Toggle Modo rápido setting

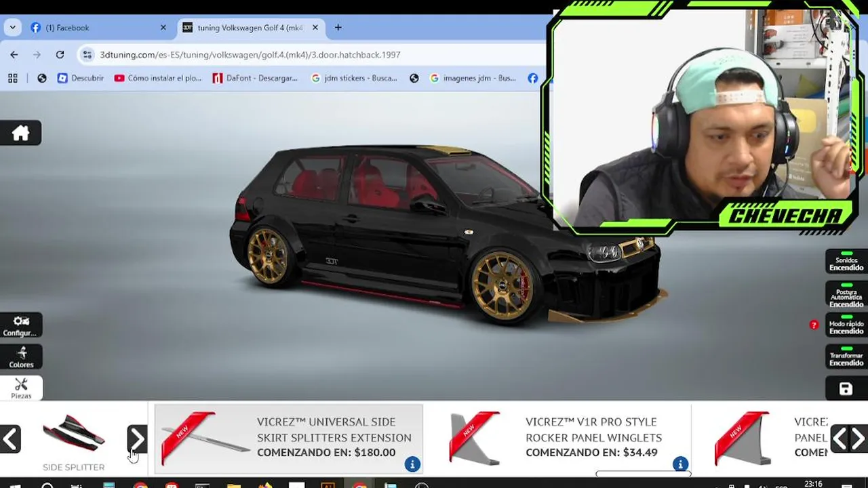(x=846, y=326)
